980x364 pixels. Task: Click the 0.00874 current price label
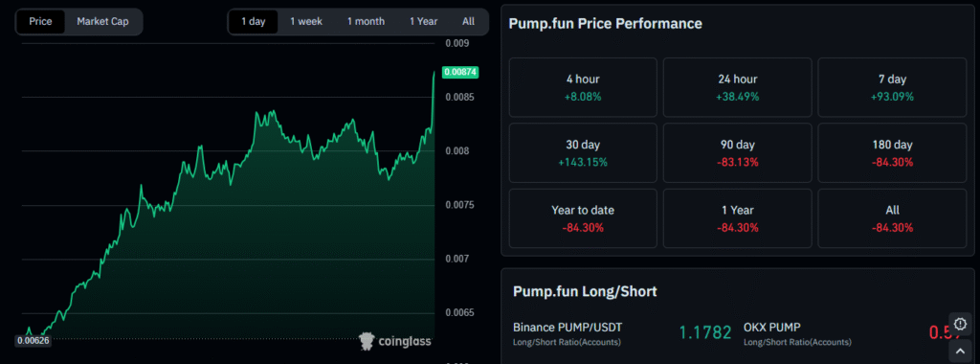tap(460, 73)
